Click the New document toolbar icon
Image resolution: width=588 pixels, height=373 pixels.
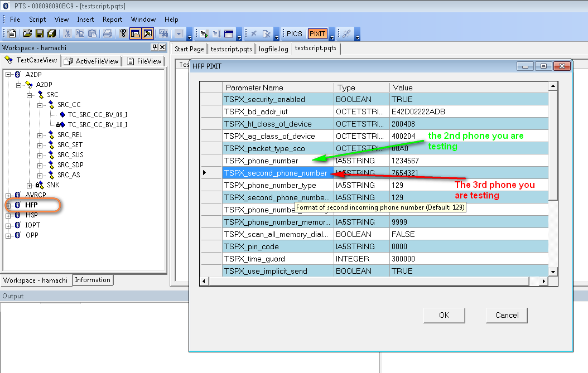[12, 34]
